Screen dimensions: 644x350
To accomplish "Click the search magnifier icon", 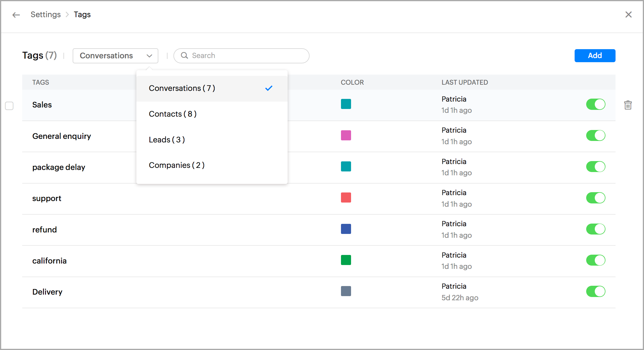I will [184, 55].
